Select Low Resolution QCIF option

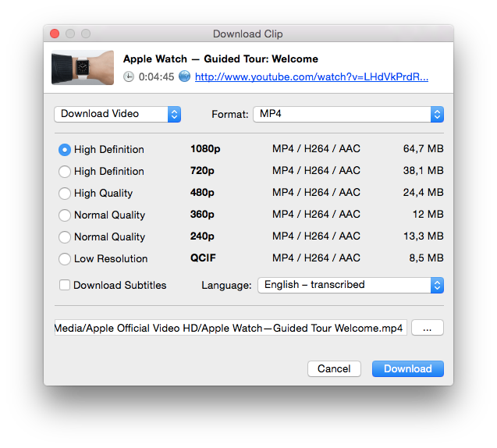[65, 259]
